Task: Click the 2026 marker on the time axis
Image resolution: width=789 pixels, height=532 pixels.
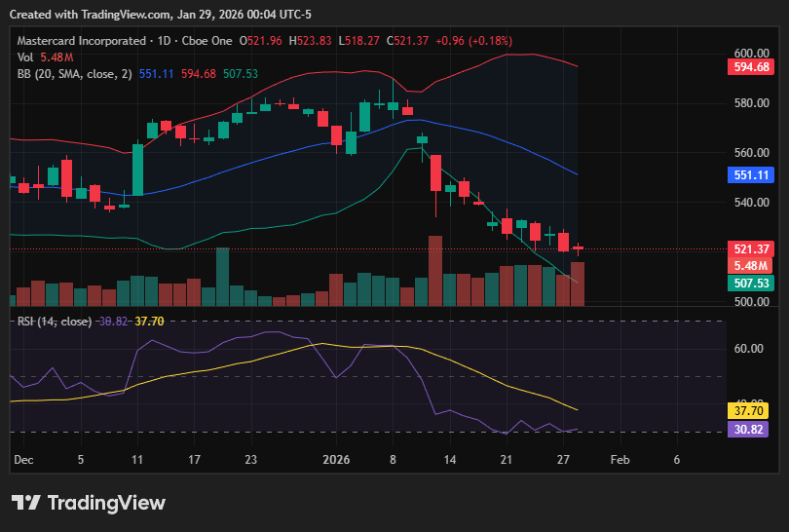Action: 335,459
